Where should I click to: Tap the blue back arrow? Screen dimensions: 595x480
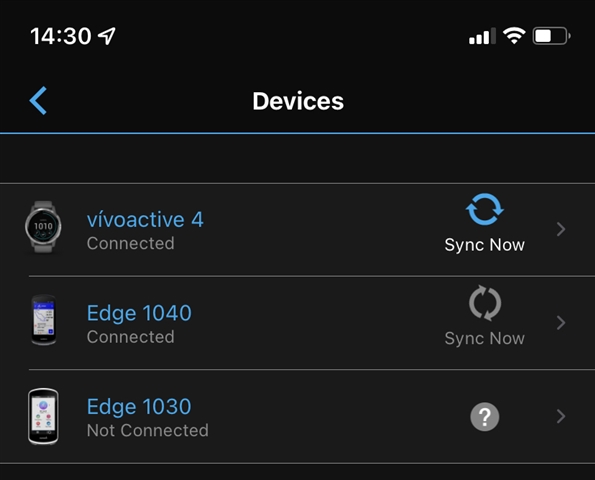click(x=38, y=101)
